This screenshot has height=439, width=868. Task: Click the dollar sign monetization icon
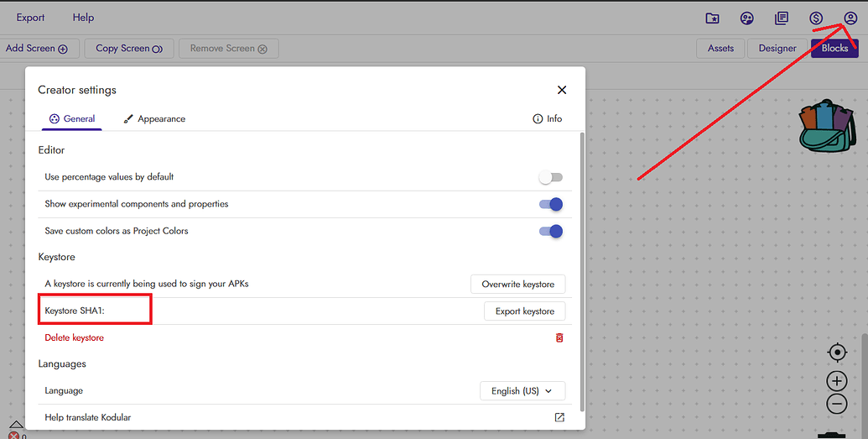point(816,18)
